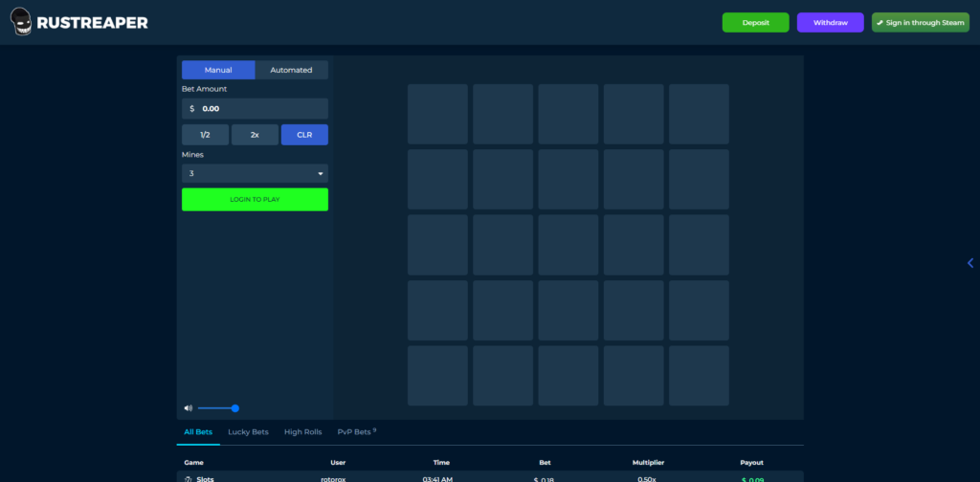
Task: Click the Withdraw button
Action: click(830, 23)
